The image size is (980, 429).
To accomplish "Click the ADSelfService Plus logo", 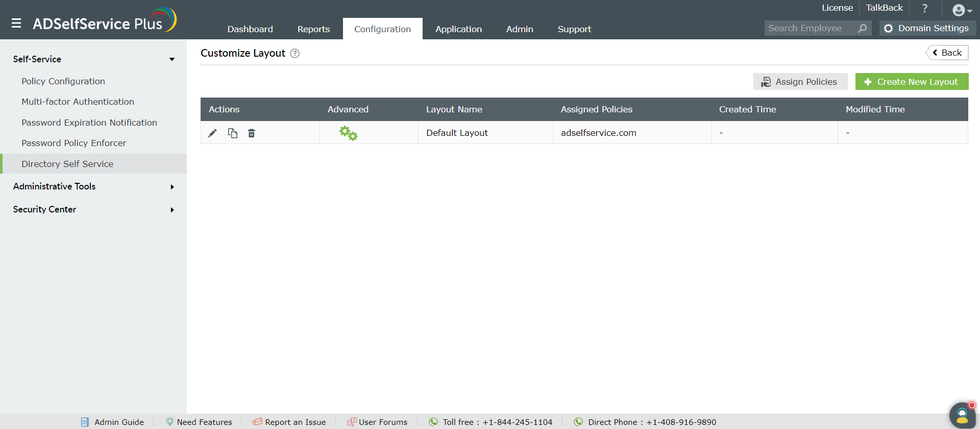I will click(105, 20).
